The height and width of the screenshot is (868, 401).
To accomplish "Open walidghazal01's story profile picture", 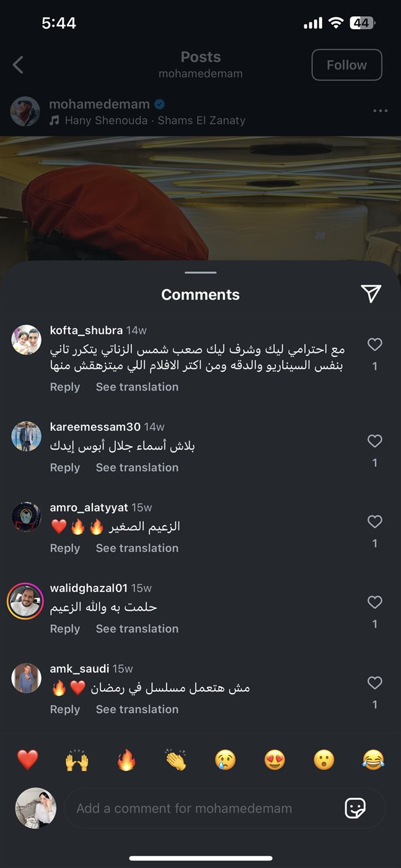I will [x=25, y=601].
